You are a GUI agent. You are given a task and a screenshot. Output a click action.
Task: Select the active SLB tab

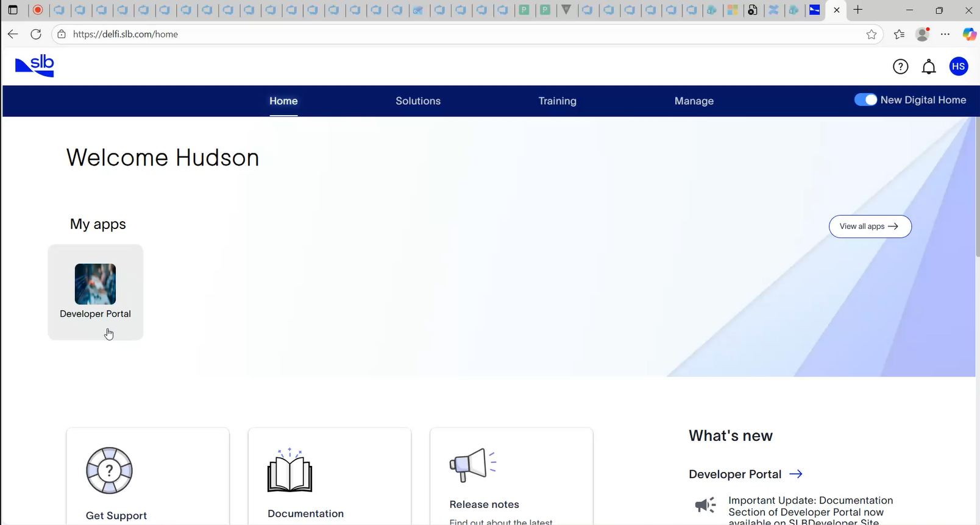pos(815,10)
